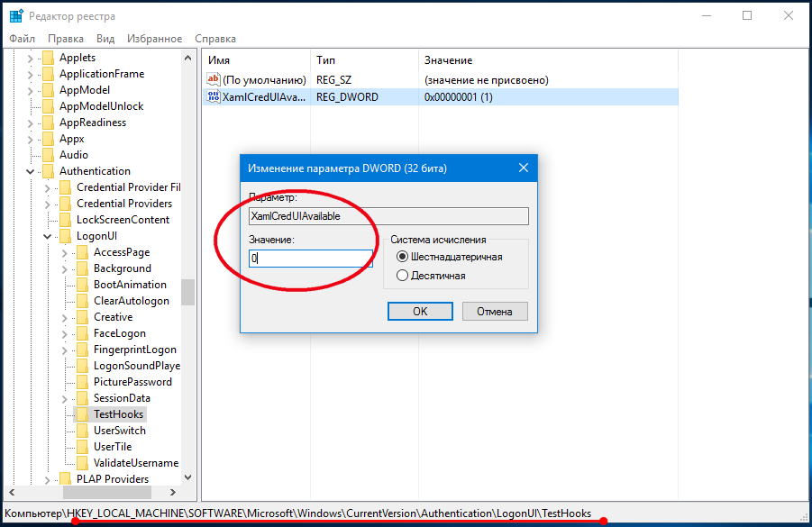Click the ClearAutologon folder icon
Image resolution: width=812 pixels, height=527 pixels.
tap(82, 301)
